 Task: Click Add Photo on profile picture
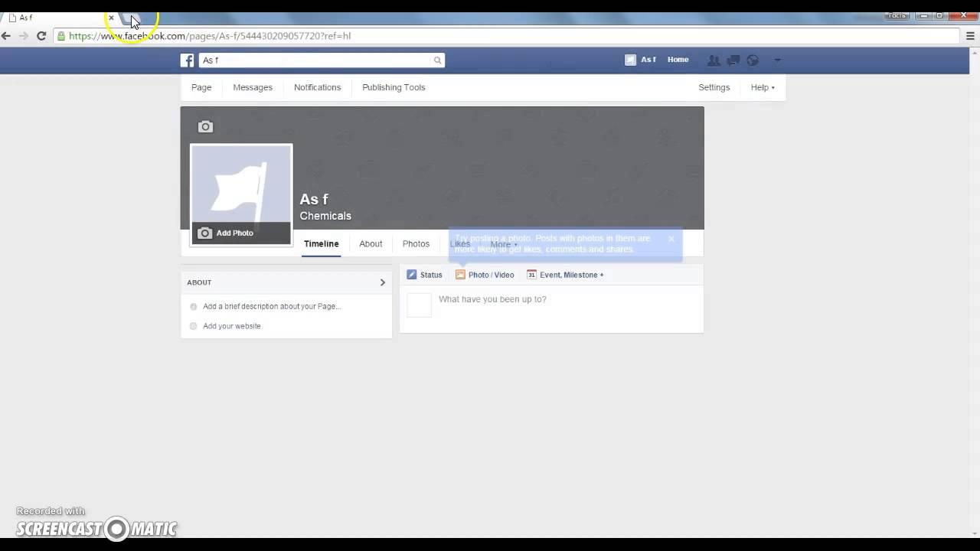[x=241, y=233]
